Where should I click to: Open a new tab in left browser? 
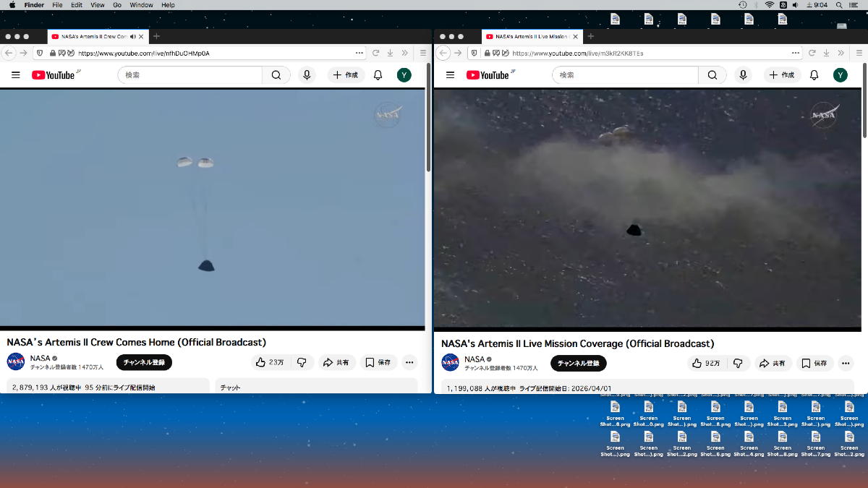156,36
